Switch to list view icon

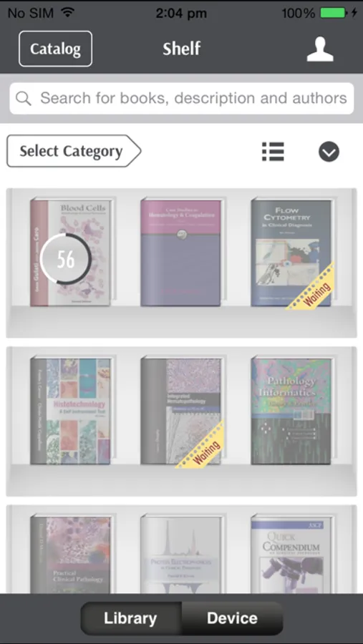(273, 152)
